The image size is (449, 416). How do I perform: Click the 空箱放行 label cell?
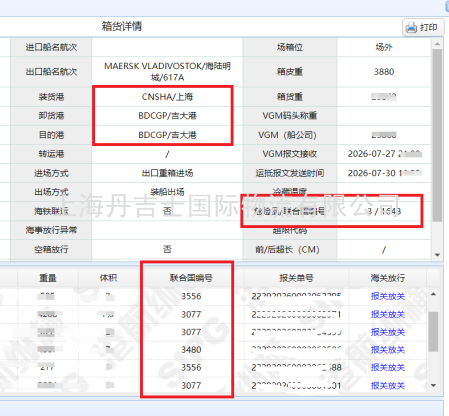(x=51, y=249)
